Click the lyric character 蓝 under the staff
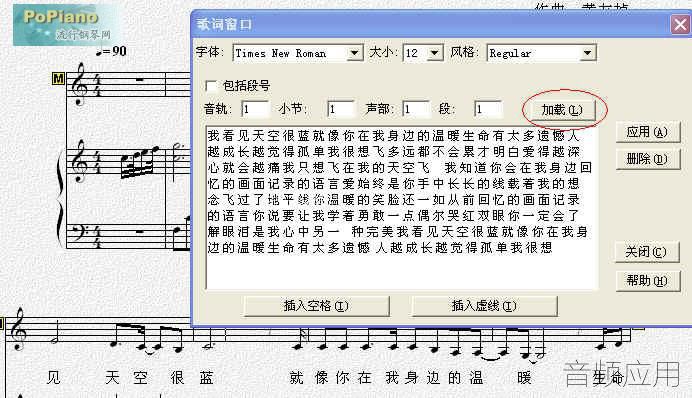The image size is (692, 398). [x=207, y=378]
